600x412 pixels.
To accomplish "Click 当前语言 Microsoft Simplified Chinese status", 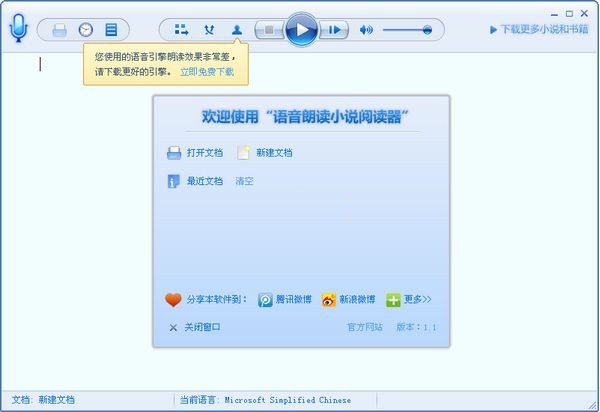I will click(266, 400).
